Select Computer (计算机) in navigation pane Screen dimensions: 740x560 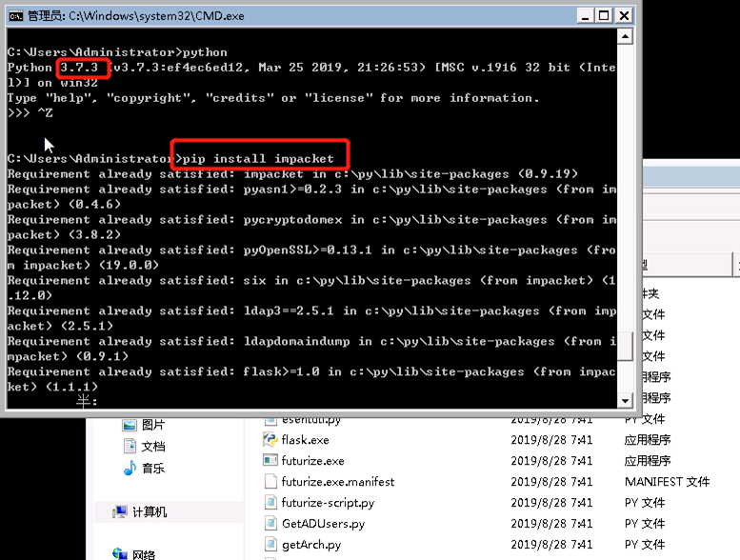click(x=149, y=512)
